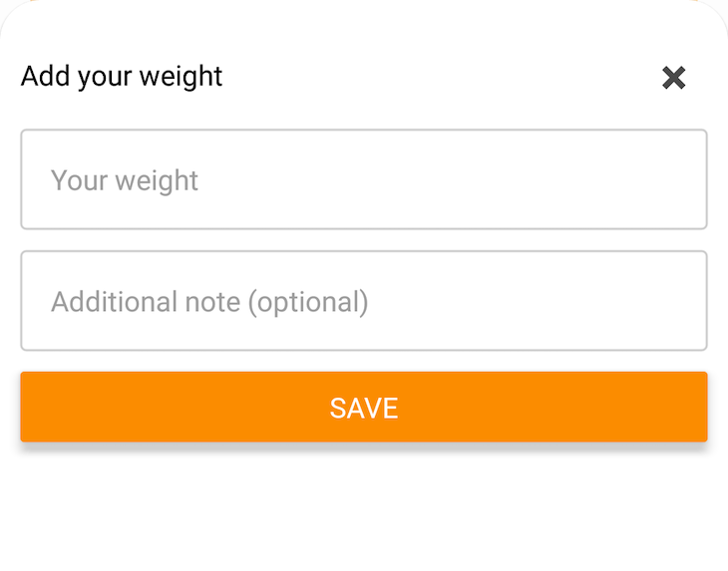
Task: Click the SAVE label
Action: click(364, 408)
